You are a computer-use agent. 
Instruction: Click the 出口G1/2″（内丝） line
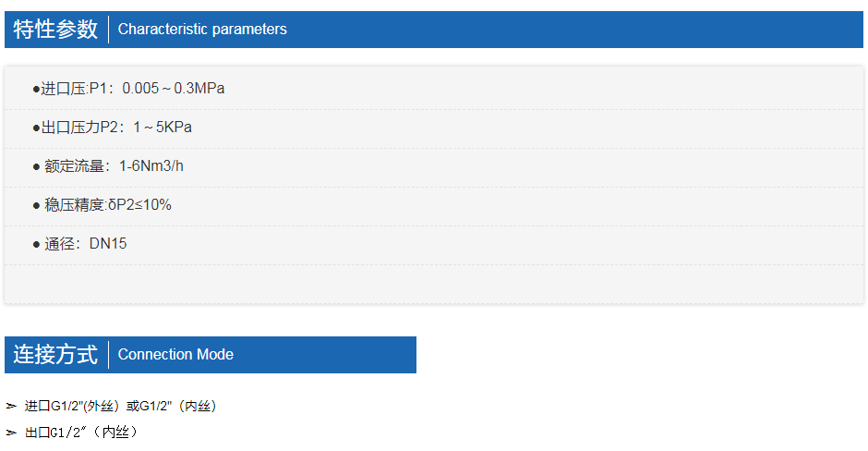pos(82,433)
